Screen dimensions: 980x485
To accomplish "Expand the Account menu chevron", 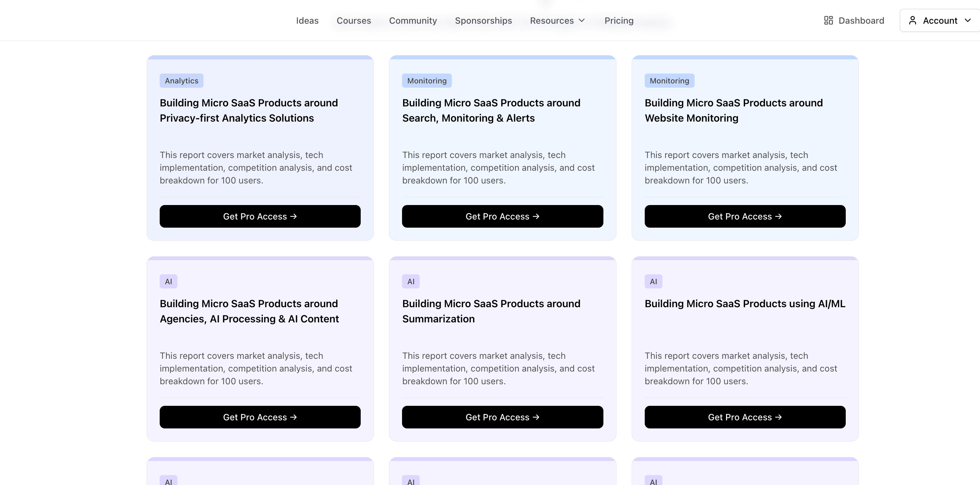I will coord(969,20).
